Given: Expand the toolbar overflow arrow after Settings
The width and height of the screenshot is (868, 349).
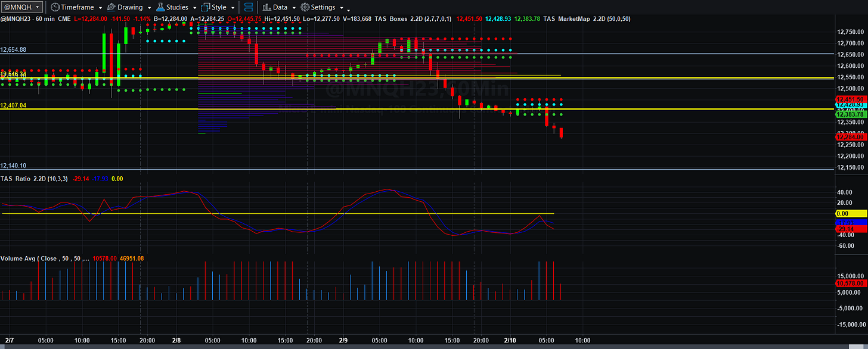Looking at the screenshot, I should [x=348, y=10].
